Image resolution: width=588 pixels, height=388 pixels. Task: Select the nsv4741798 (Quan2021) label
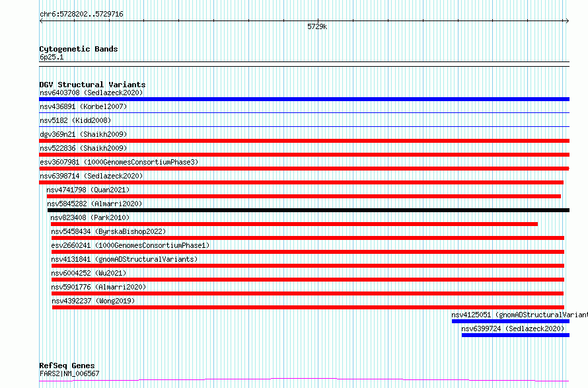click(x=88, y=190)
